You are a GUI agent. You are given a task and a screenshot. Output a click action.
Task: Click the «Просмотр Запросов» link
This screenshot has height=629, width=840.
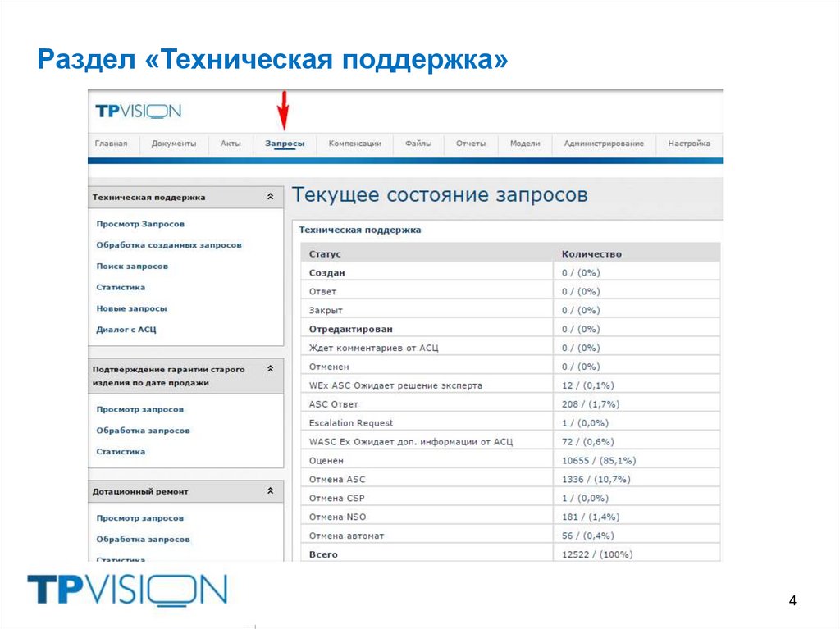[141, 223]
